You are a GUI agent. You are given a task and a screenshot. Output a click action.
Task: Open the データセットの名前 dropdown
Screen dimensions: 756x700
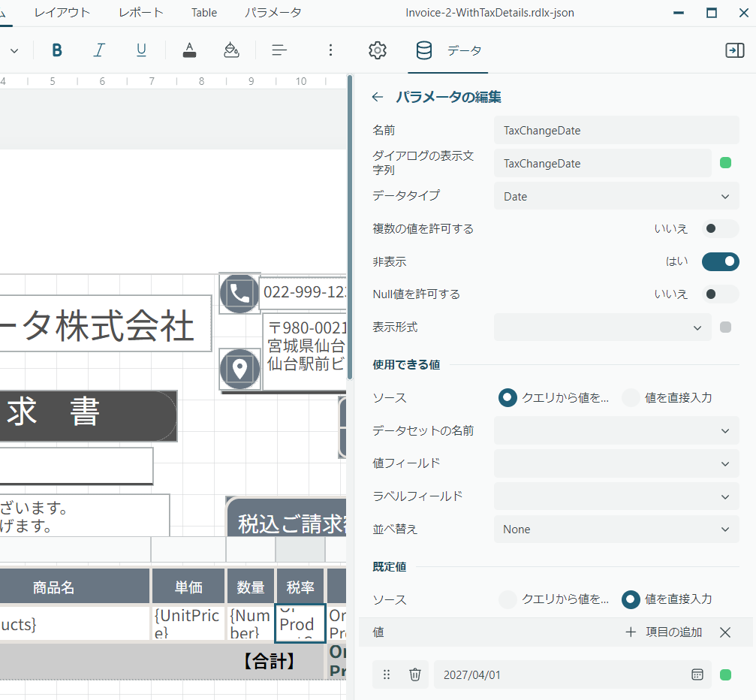point(616,430)
